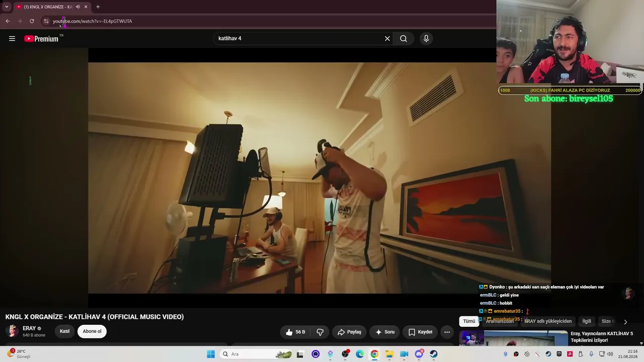Close the KNGL X ORGANİZE tab

86,7
